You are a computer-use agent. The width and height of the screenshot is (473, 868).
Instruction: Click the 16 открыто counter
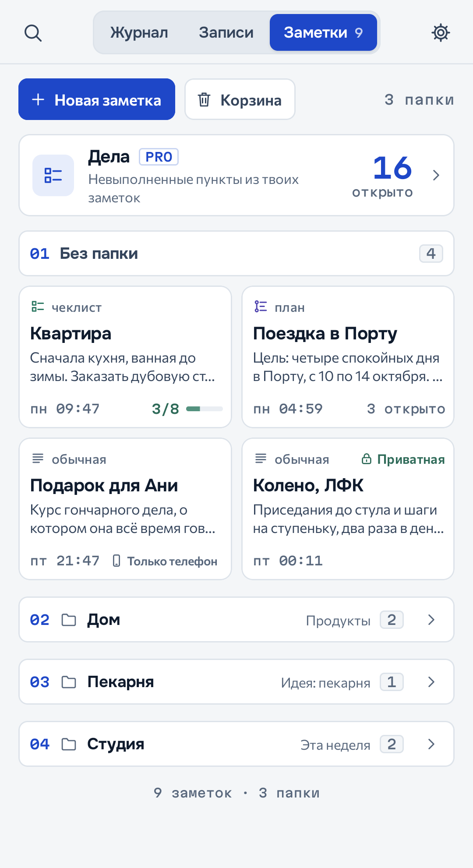(383, 176)
